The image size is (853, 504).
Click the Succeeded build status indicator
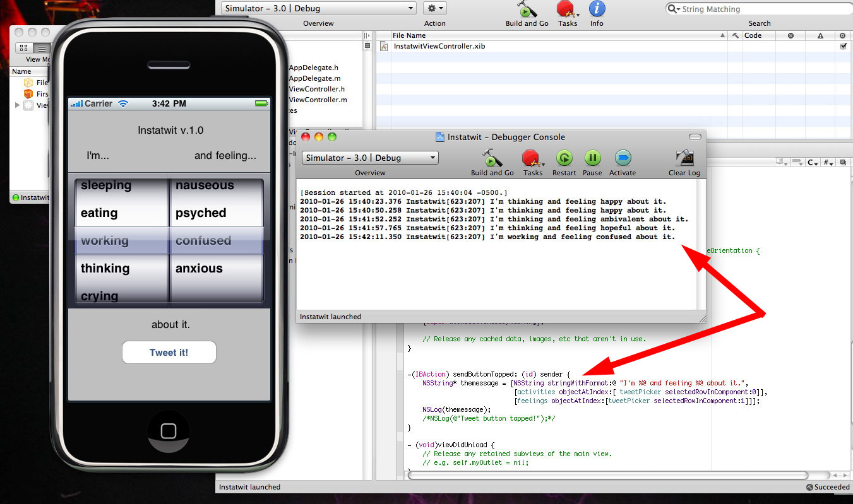point(828,487)
